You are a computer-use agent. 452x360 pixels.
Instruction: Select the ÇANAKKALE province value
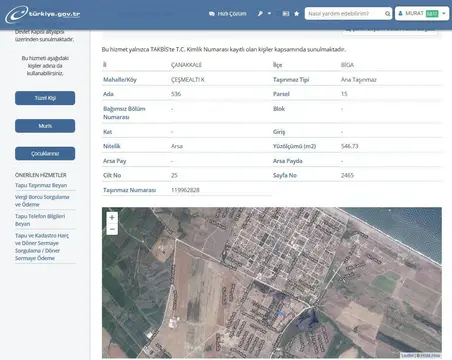[x=186, y=65]
